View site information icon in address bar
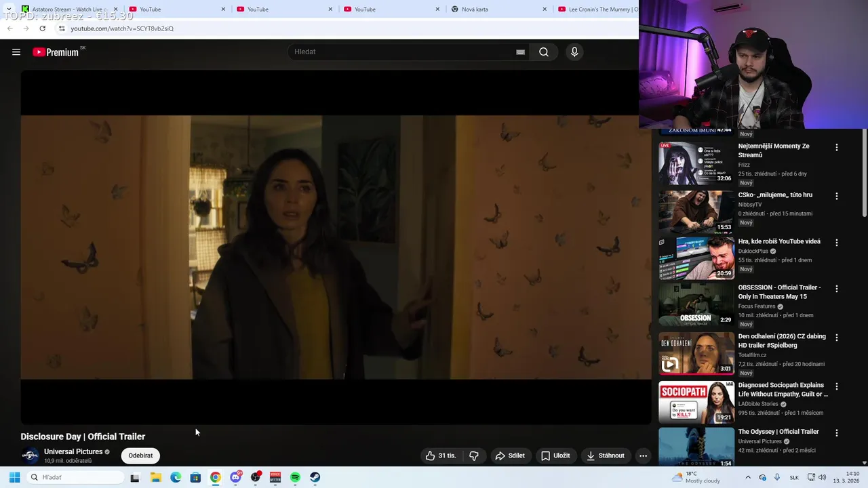The image size is (868, 488). [61, 28]
